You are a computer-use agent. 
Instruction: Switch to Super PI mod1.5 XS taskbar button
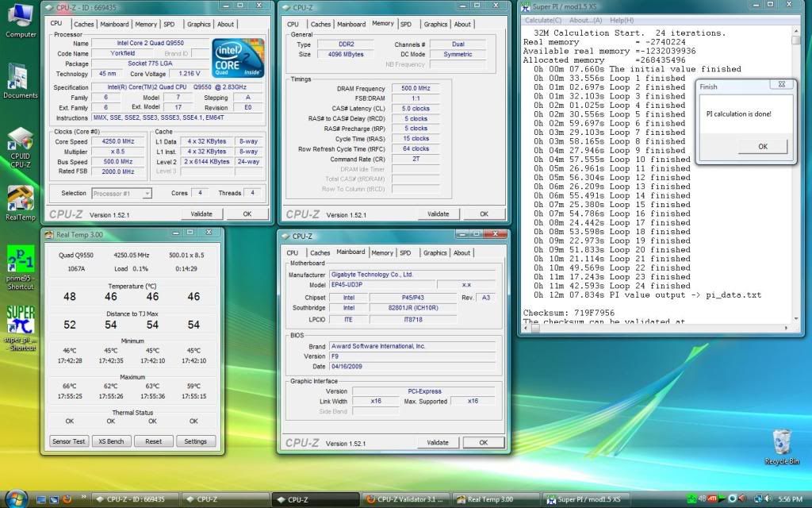pos(588,500)
